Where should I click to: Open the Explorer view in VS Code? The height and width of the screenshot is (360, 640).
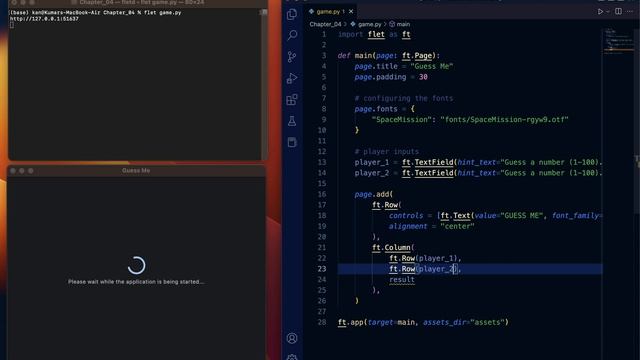click(292, 14)
